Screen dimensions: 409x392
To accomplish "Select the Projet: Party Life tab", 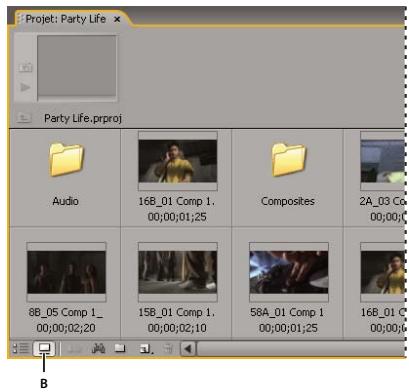I will [x=65, y=19].
